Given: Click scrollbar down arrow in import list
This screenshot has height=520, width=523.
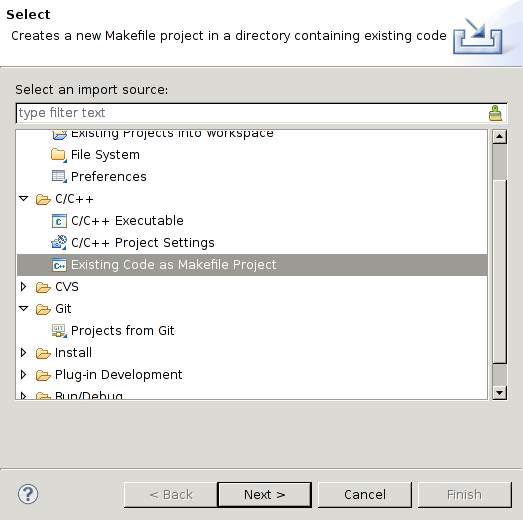Looking at the screenshot, I should click(499, 393).
